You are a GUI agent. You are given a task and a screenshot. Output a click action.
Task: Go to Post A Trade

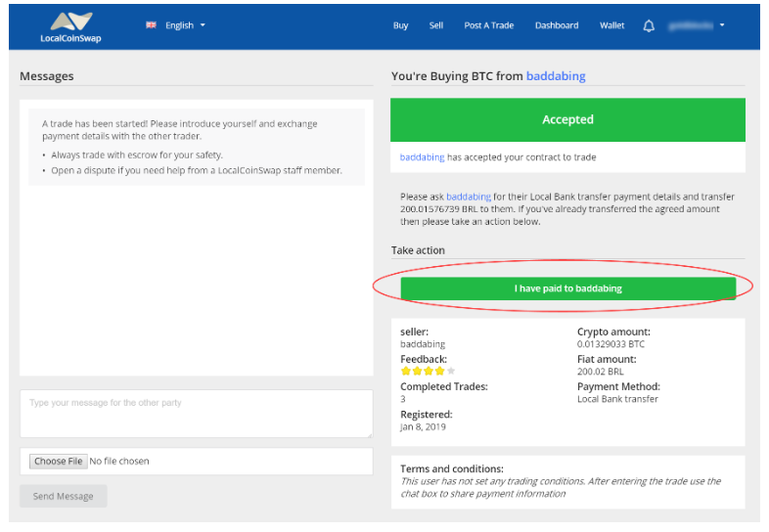(x=488, y=25)
